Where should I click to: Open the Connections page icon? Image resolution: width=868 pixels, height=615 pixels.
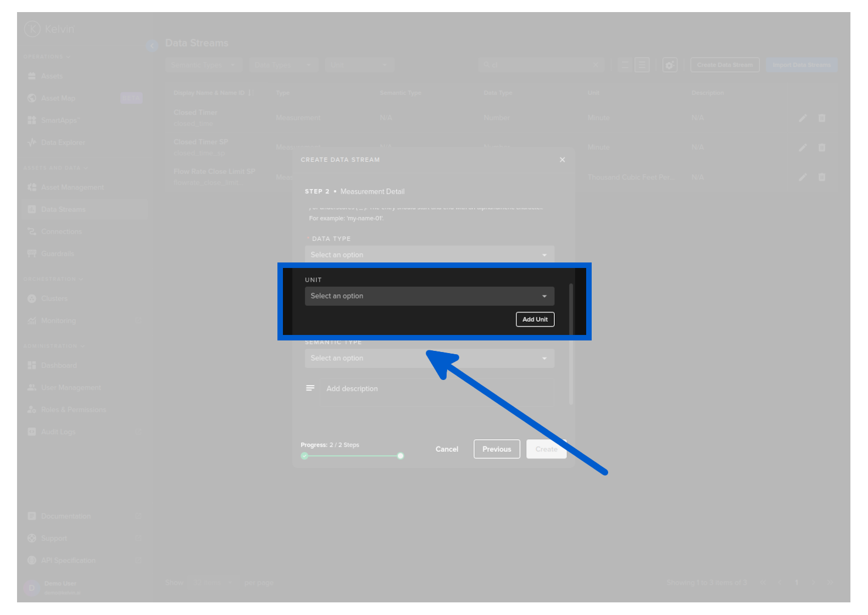32,232
